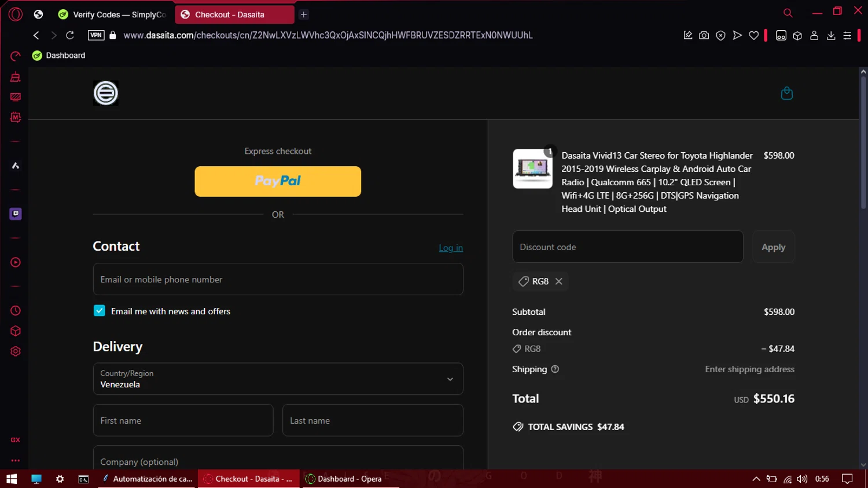Follow the Log in link
868x488 pixels.
451,248
